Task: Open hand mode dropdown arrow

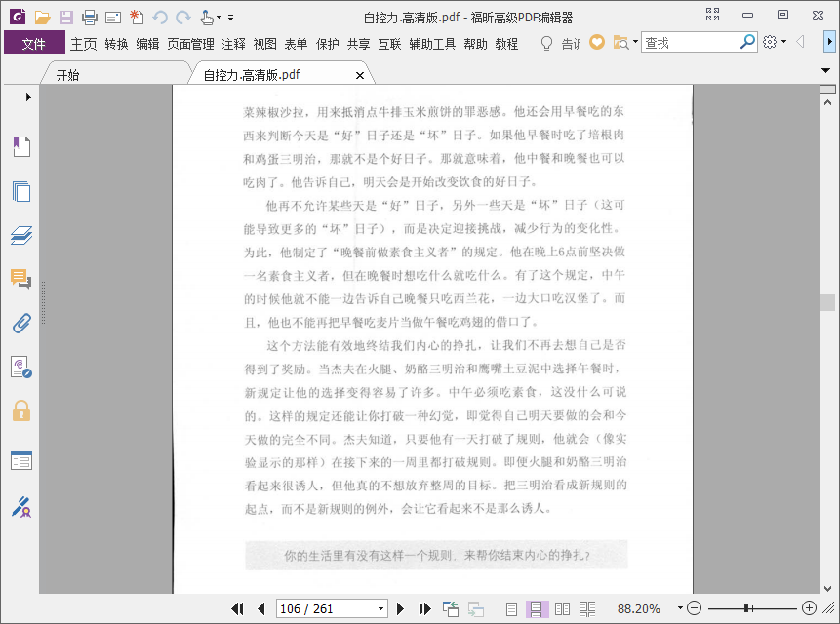Action: click(220, 18)
